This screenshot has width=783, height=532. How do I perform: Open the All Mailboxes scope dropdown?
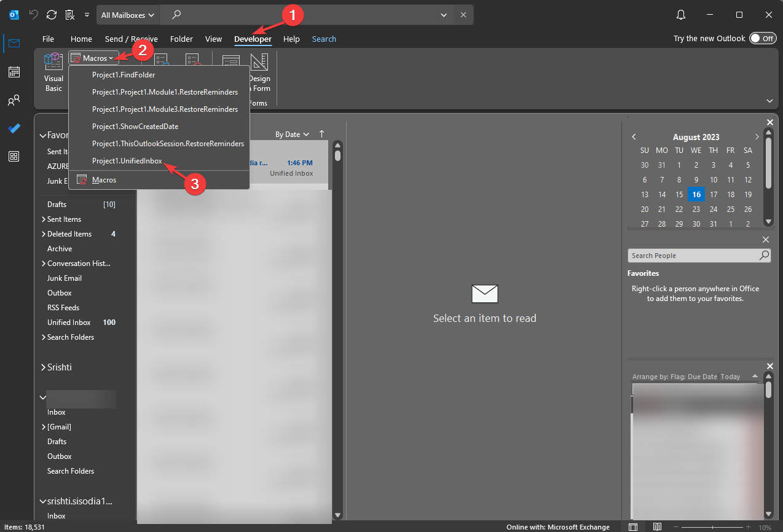click(127, 15)
